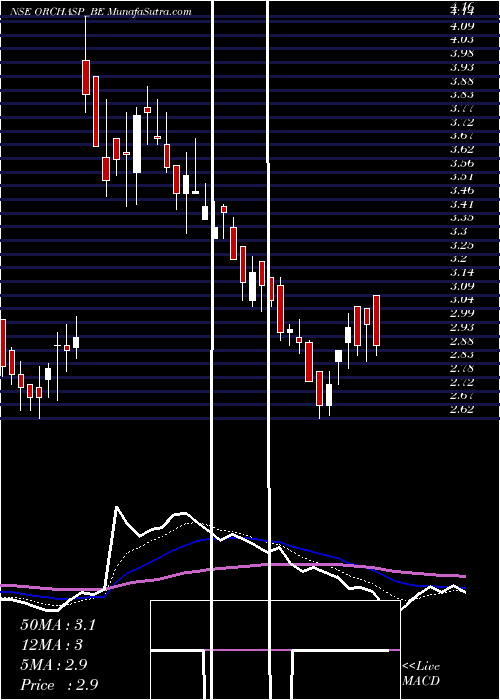The image size is (500, 700).
Task: Click the 50MA : 3.1 label
Action: tap(58, 625)
